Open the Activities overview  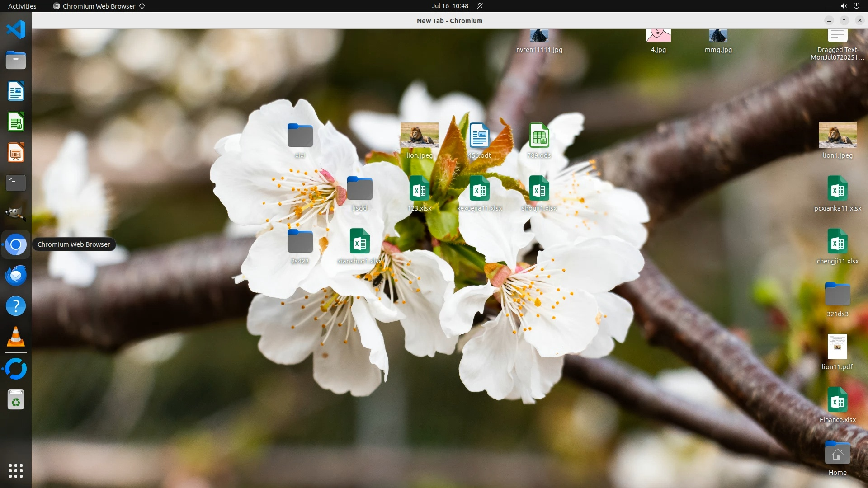click(x=22, y=6)
